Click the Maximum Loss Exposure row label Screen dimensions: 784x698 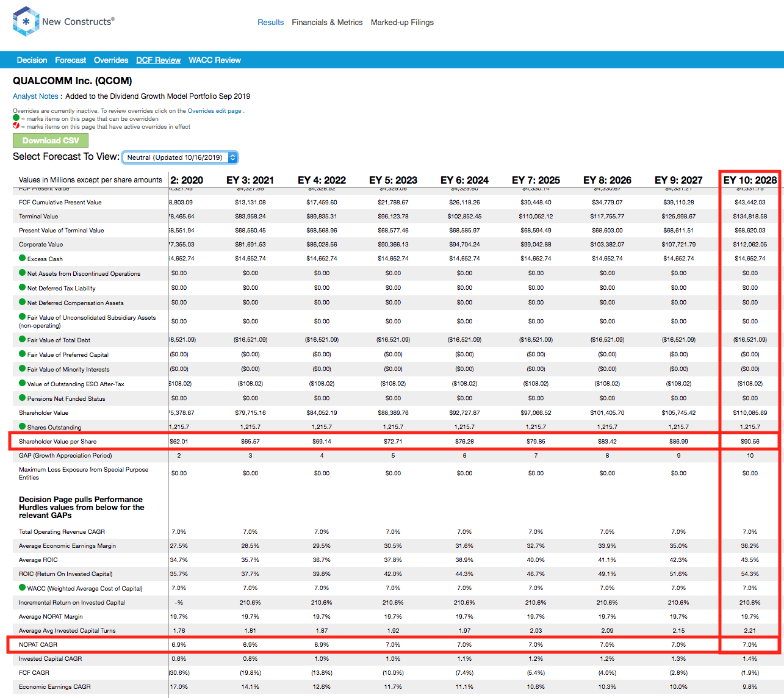[84, 473]
